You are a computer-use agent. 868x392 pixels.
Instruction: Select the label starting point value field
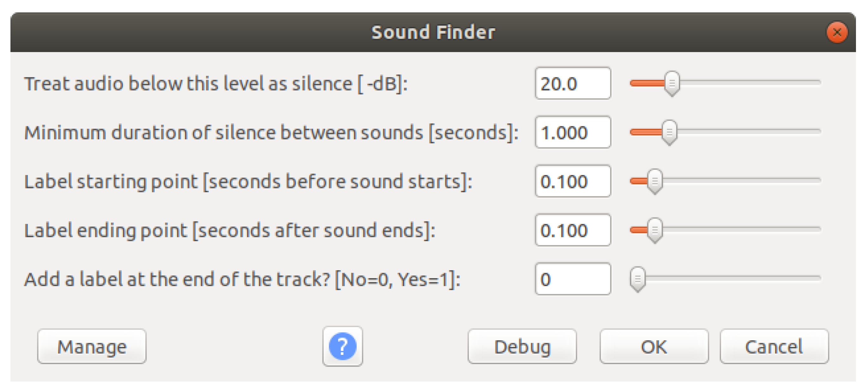[573, 181]
